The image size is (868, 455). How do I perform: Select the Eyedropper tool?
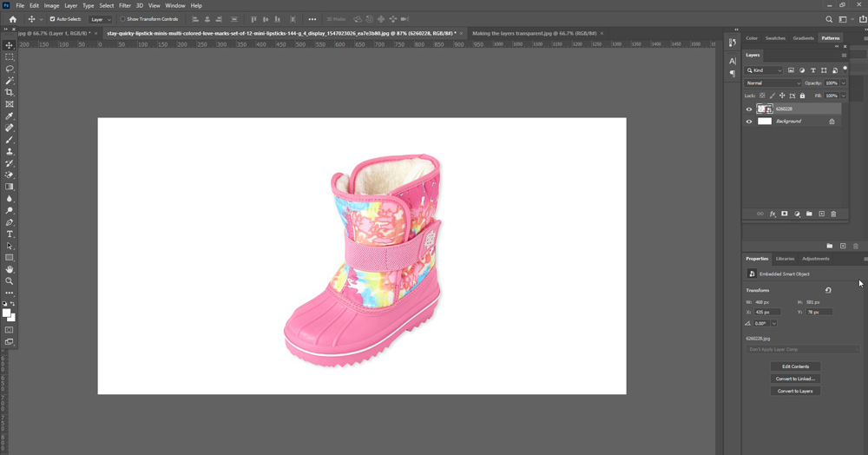coord(10,116)
